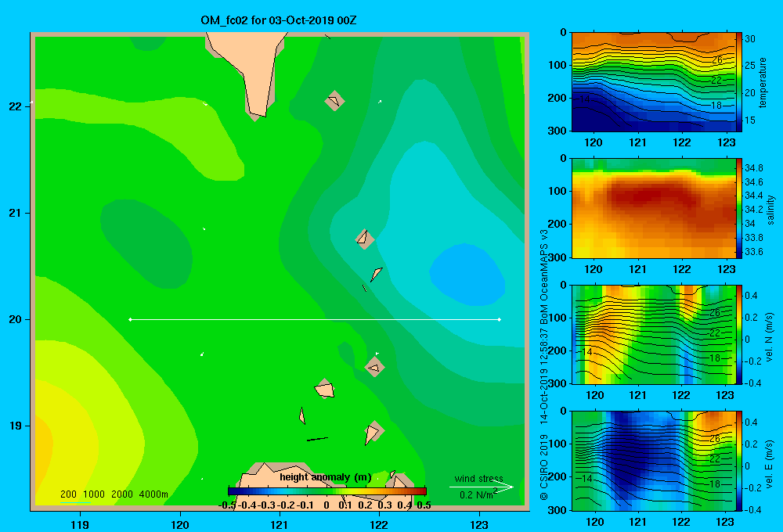Click the '-0.5' tick on height anomaly scale
This screenshot has height=532, width=783.
pyautogui.click(x=227, y=505)
